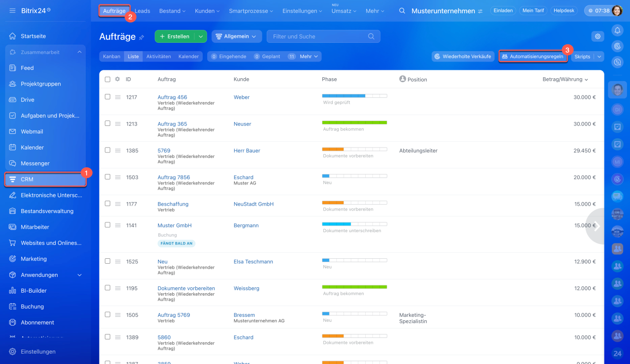Screen dimensions: 630x364
Task: Click the list settings gear icon
Action: tap(598, 36)
